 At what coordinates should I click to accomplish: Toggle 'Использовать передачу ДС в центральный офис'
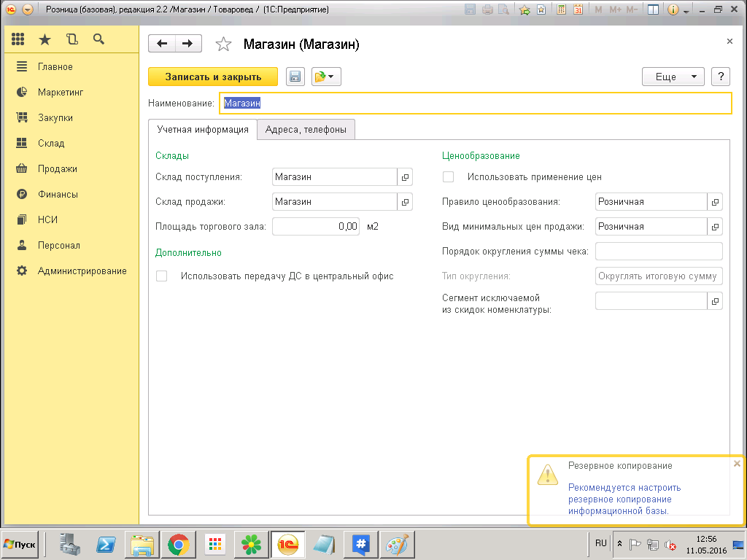pos(162,276)
